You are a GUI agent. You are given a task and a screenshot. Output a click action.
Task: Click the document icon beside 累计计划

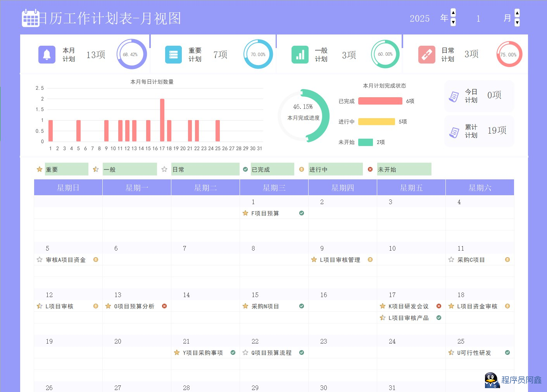tap(454, 132)
